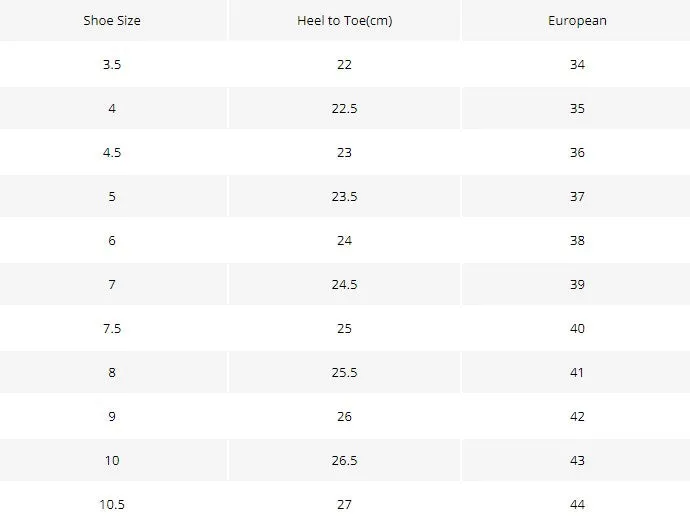This screenshot has width=690, height=525.
Task: Select European size 34 cell
Action: pos(577,64)
